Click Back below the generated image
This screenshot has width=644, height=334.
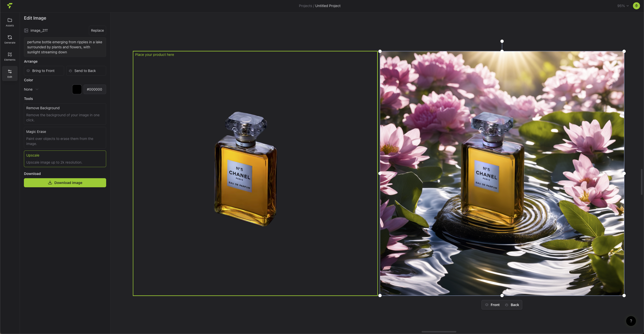point(512,305)
